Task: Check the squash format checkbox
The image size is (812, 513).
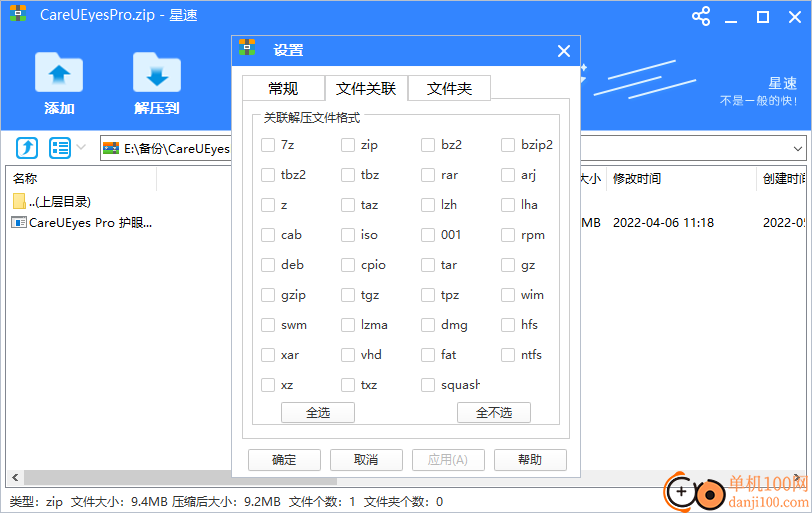Action: click(x=428, y=385)
